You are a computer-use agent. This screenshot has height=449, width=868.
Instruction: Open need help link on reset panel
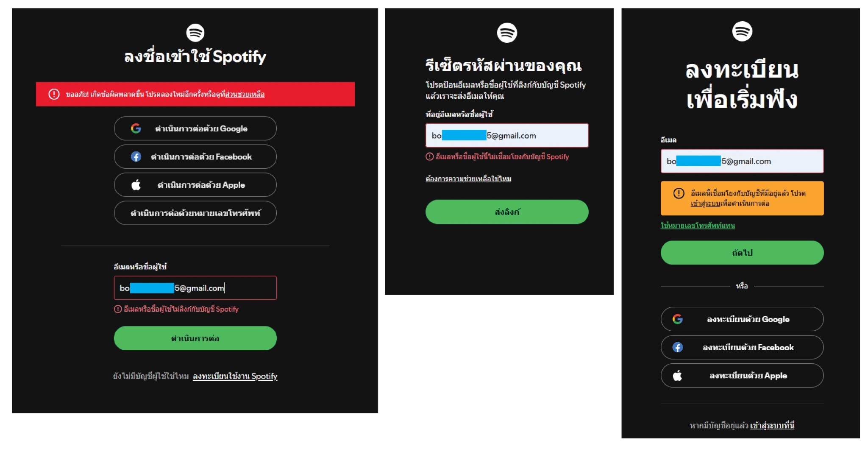pos(468,178)
